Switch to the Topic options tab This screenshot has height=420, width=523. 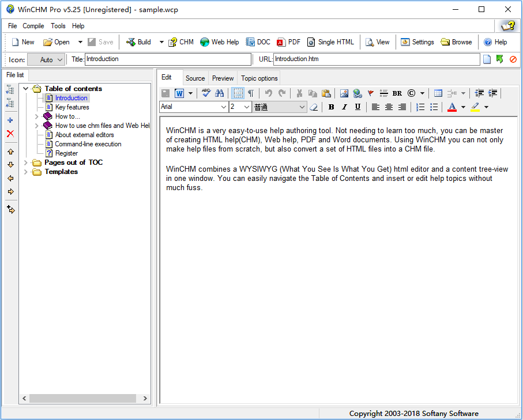259,78
